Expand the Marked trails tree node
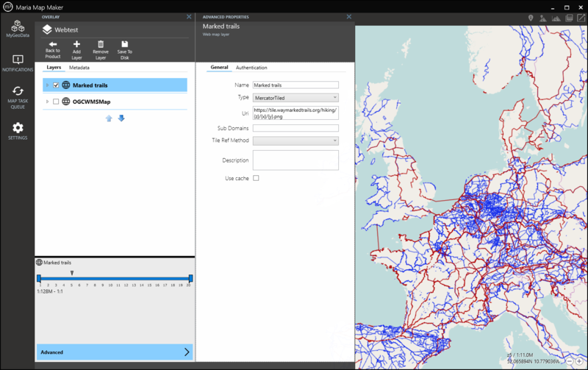 (x=47, y=85)
